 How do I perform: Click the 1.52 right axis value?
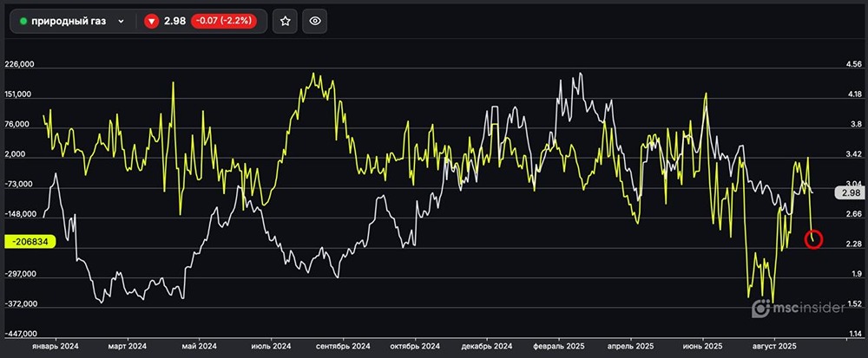[x=854, y=304]
